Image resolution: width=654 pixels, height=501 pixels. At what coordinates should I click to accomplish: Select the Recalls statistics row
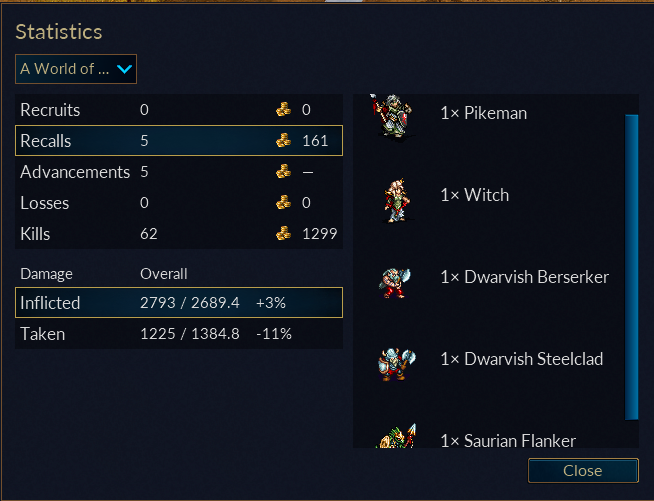(x=179, y=141)
